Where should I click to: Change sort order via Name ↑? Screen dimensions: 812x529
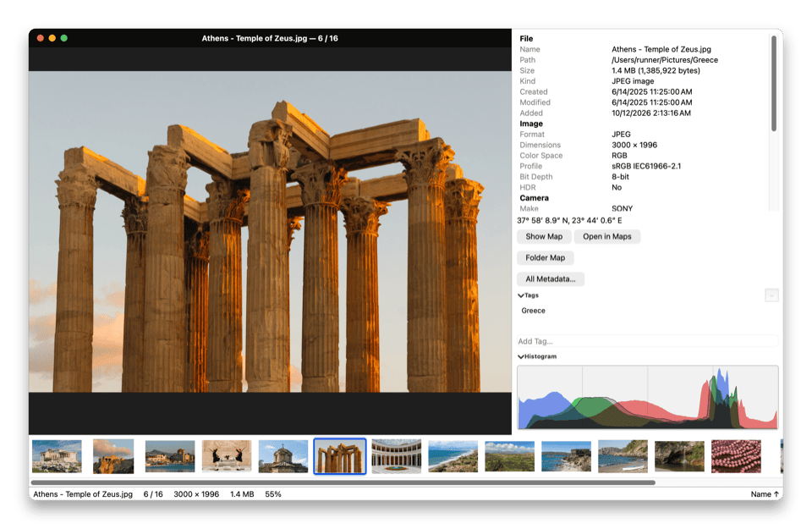click(x=765, y=494)
